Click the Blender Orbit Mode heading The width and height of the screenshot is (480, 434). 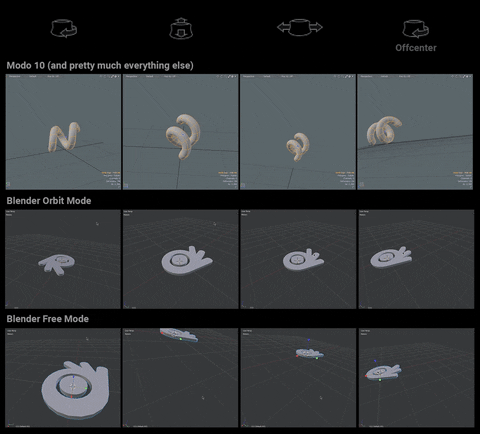tap(49, 201)
